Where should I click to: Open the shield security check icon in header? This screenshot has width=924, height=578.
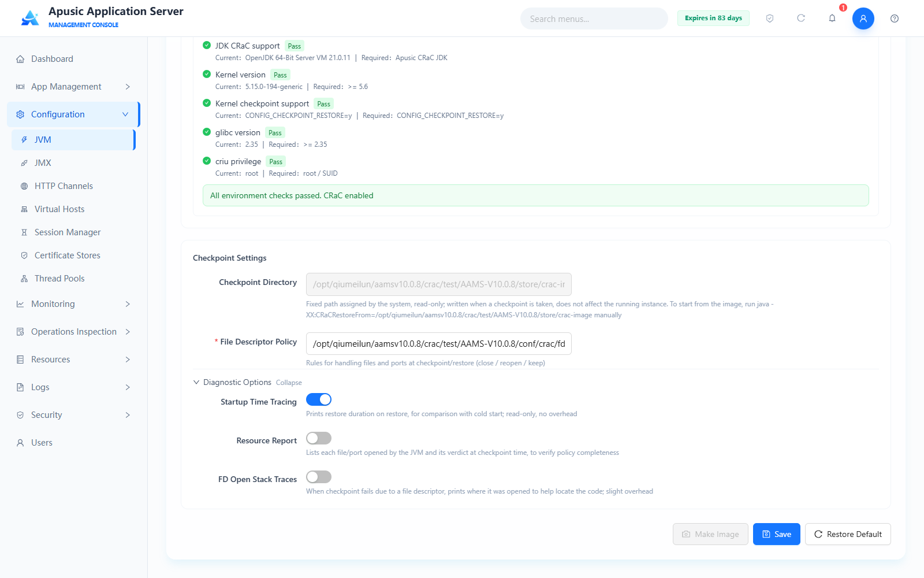pos(770,18)
